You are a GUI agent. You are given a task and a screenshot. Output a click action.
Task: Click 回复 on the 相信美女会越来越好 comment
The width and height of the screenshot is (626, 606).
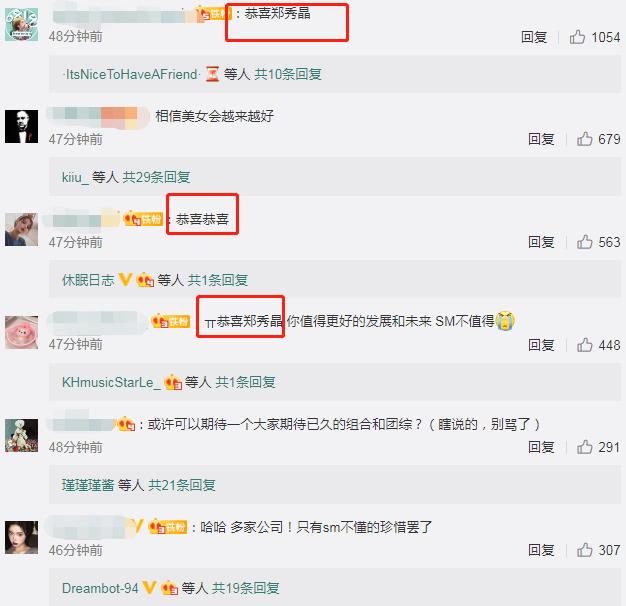pos(541,139)
